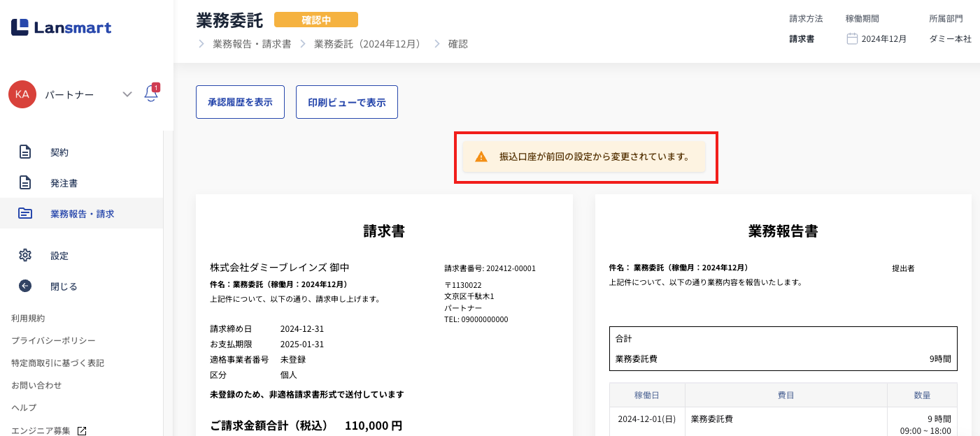Click the external-link icon beside エンジニア募集
The image size is (980, 436).
pyautogui.click(x=82, y=430)
